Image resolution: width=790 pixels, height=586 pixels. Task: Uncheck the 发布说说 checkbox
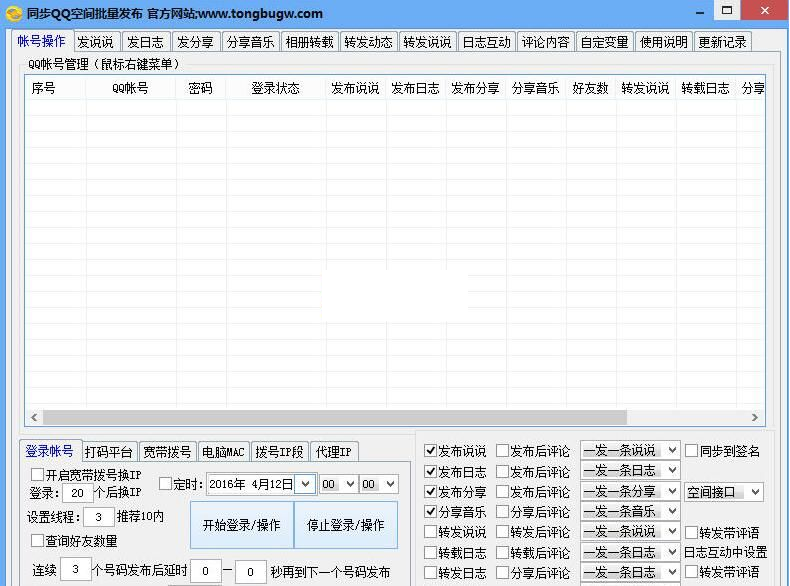[431, 451]
